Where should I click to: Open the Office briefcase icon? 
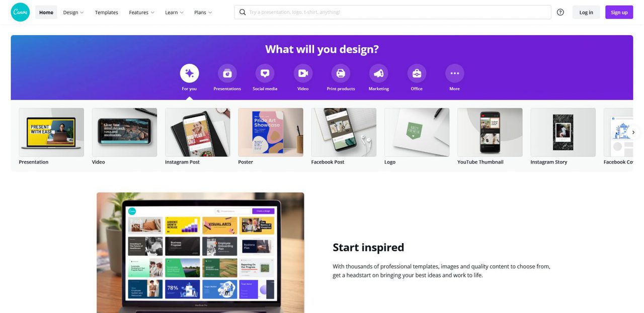(417, 73)
